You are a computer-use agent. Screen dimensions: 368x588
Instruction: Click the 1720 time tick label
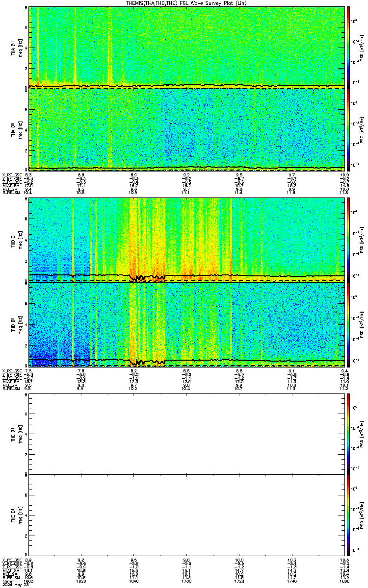point(239,581)
